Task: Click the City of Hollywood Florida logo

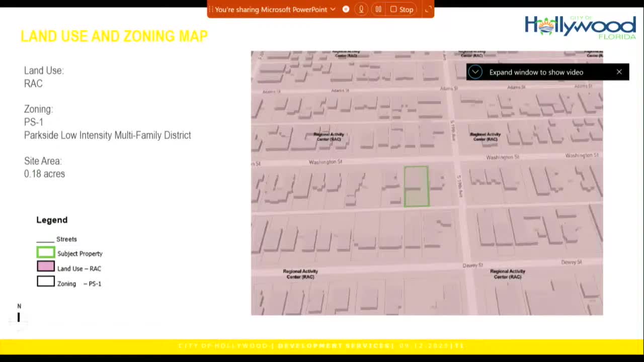Action: (x=580, y=27)
